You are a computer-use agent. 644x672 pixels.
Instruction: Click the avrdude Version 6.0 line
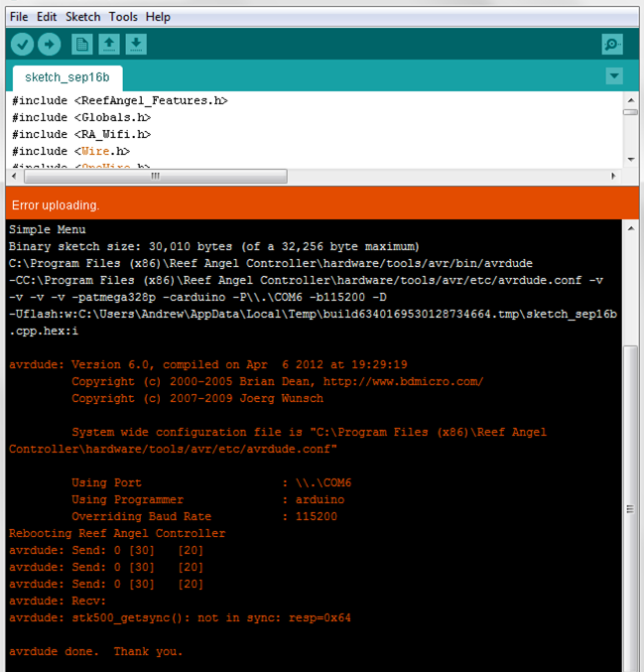[x=208, y=364]
